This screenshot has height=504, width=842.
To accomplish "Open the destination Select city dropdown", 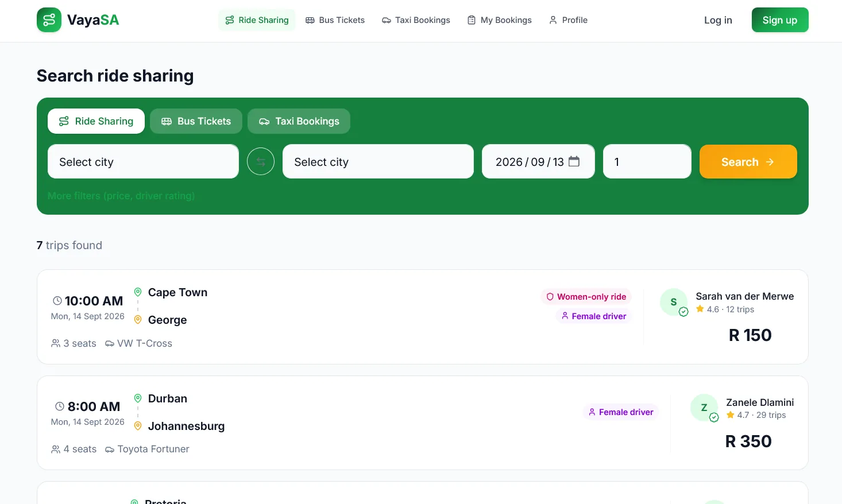I will tap(378, 162).
